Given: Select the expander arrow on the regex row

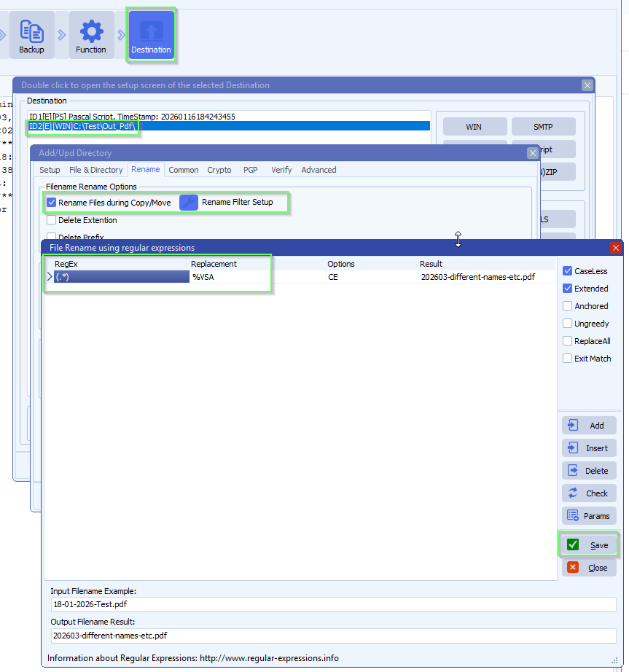Looking at the screenshot, I should click(49, 277).
